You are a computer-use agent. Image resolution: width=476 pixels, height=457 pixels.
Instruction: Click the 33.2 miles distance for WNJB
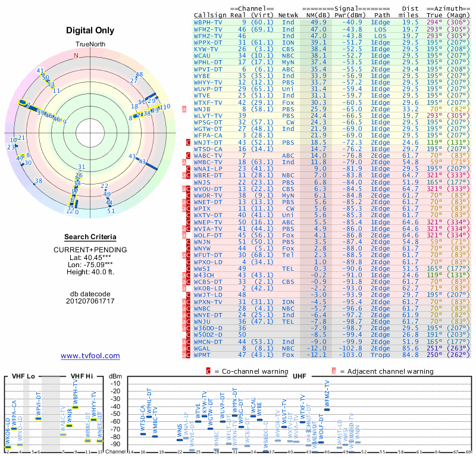tap(411, 109)
